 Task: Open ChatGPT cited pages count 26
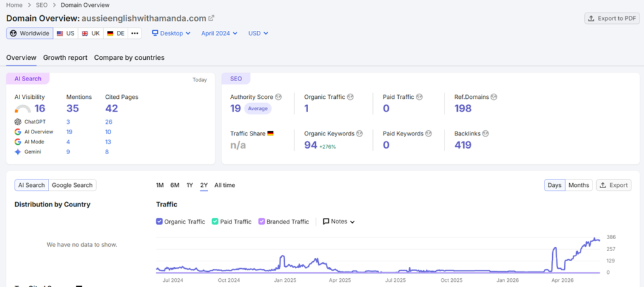click(x=108, y=122)
